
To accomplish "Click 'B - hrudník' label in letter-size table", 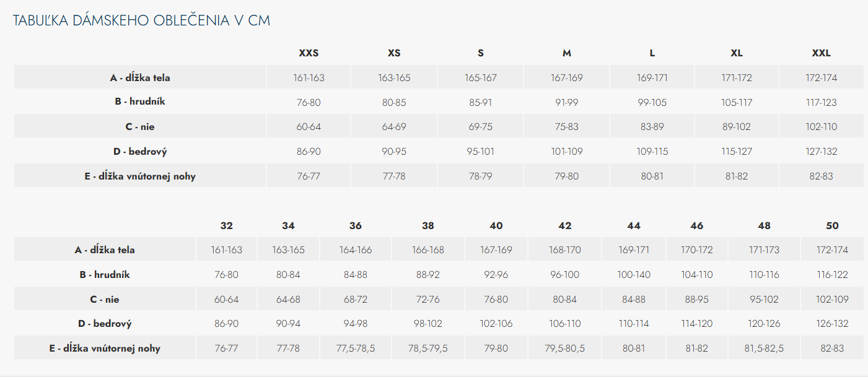I will [140, 102].
